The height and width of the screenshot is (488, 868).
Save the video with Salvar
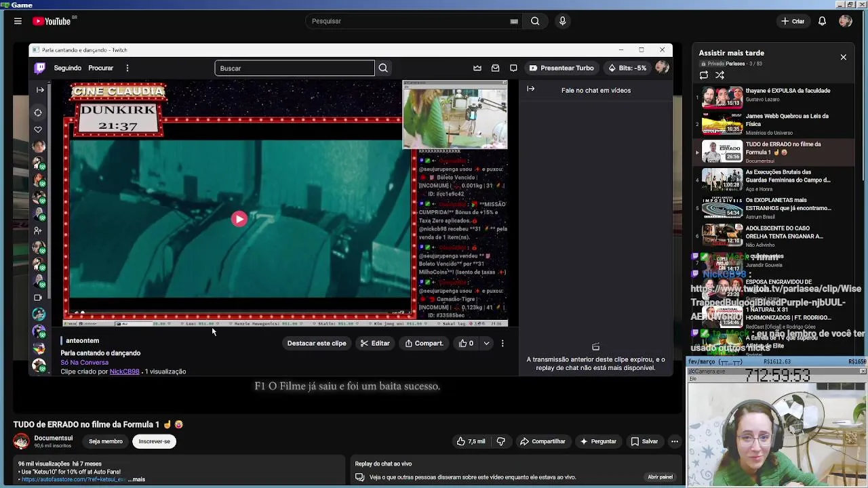(644, 441)
